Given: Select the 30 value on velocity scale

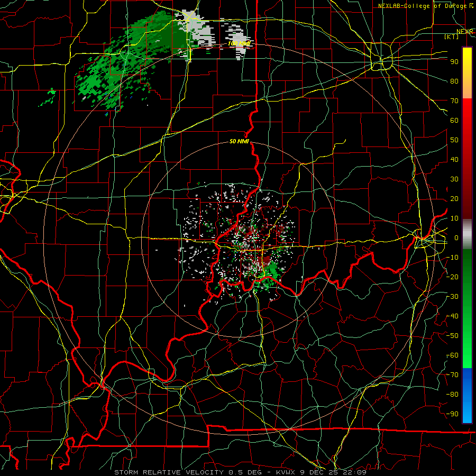Looking at the screenshot, I should pos(454,179).
